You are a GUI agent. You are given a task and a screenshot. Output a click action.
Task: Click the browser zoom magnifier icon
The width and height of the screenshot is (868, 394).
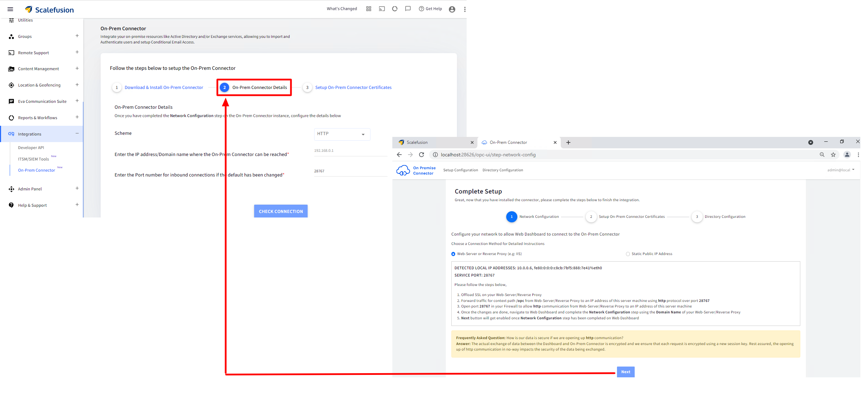pos(822,155)
